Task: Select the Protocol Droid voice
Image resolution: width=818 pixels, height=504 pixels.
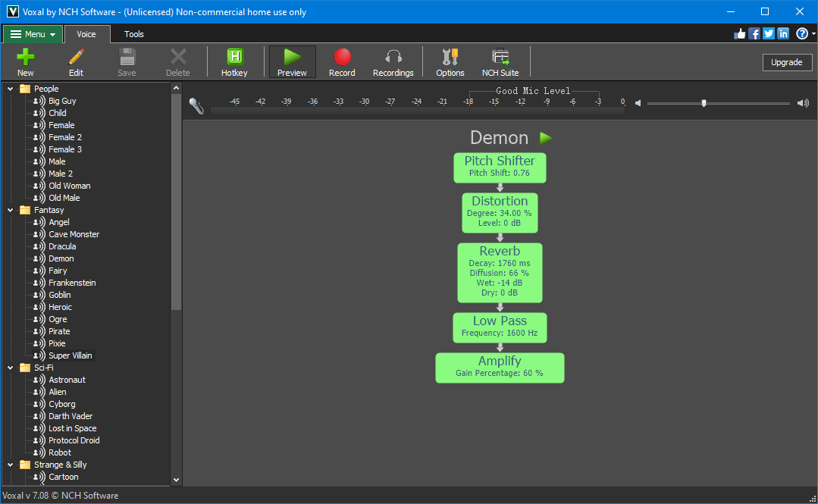Action: (x=74, y=440)
